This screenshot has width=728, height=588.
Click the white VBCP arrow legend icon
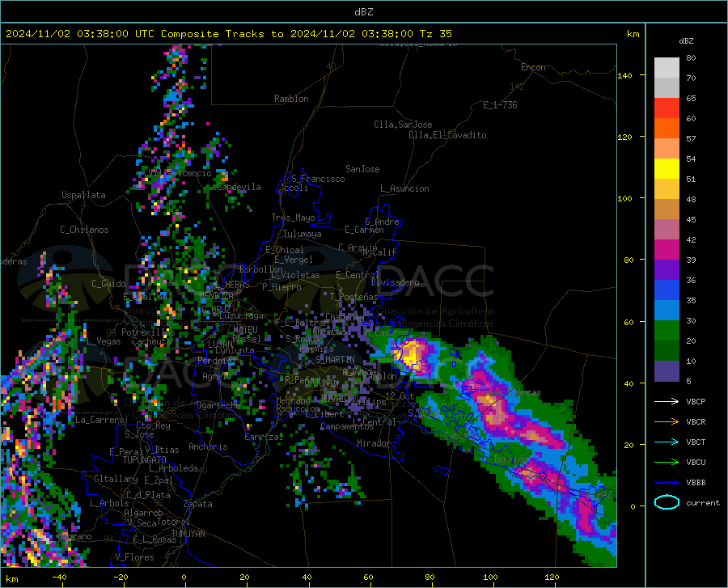coord(667,401)
